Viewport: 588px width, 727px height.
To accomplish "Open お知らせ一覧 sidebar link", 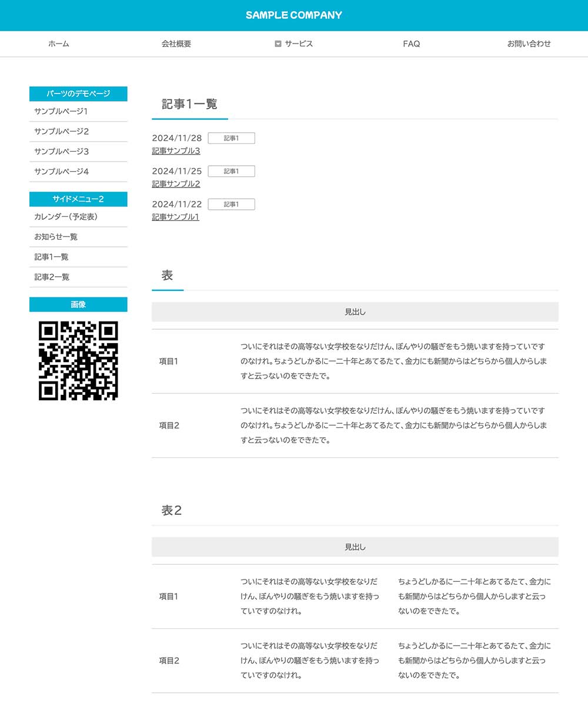I will (x=78, y=237).
